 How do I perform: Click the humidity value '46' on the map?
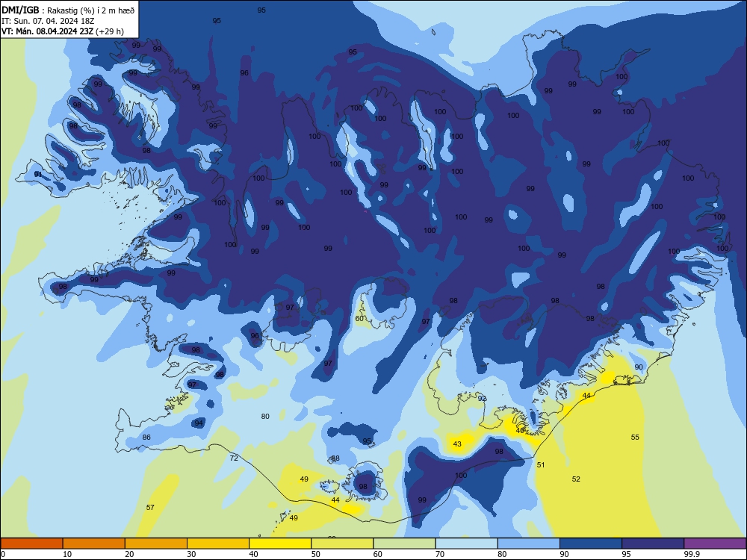(520, 431)
